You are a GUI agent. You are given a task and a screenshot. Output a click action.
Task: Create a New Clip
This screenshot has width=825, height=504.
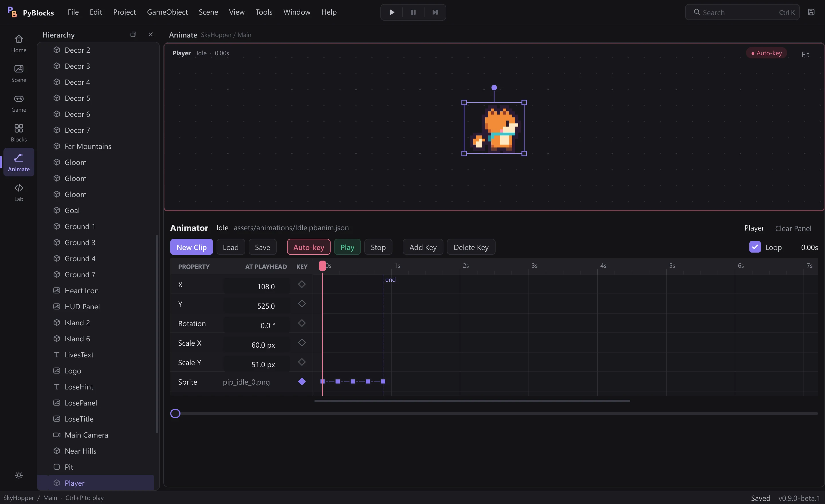pyautogui.click(x=191, y=247)
